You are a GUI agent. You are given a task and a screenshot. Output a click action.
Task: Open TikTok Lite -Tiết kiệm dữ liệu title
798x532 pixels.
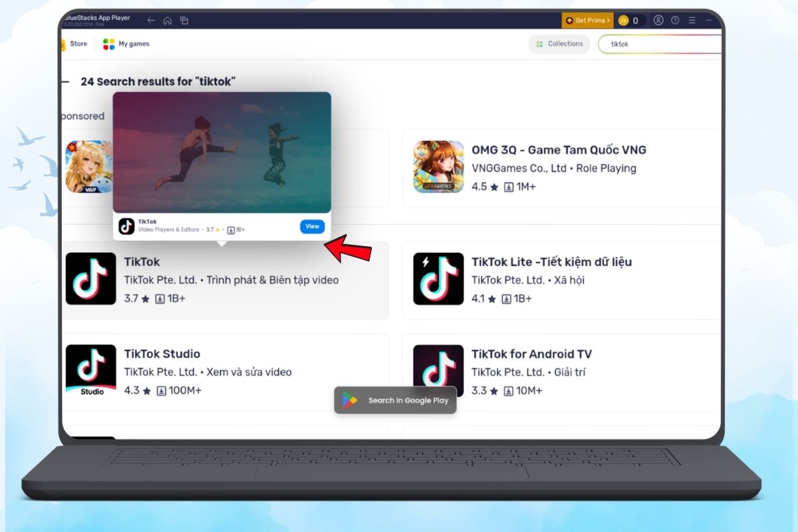[551, 262]
